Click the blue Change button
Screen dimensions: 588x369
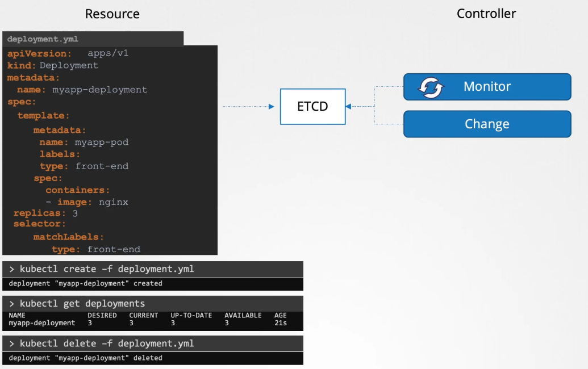[x=487, y=124]
